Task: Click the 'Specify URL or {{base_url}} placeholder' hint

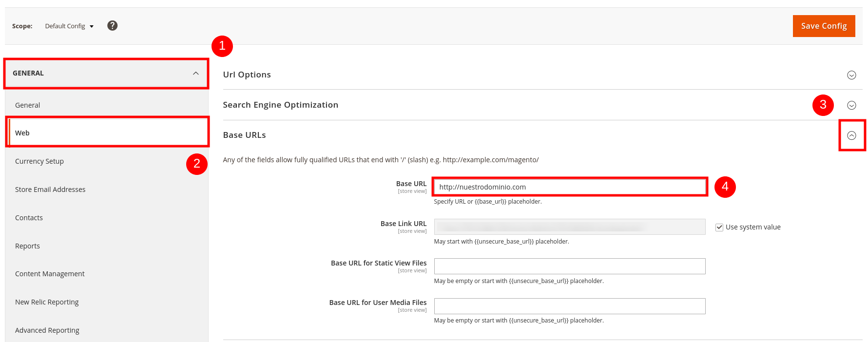Action: click(x=488, y=202)
